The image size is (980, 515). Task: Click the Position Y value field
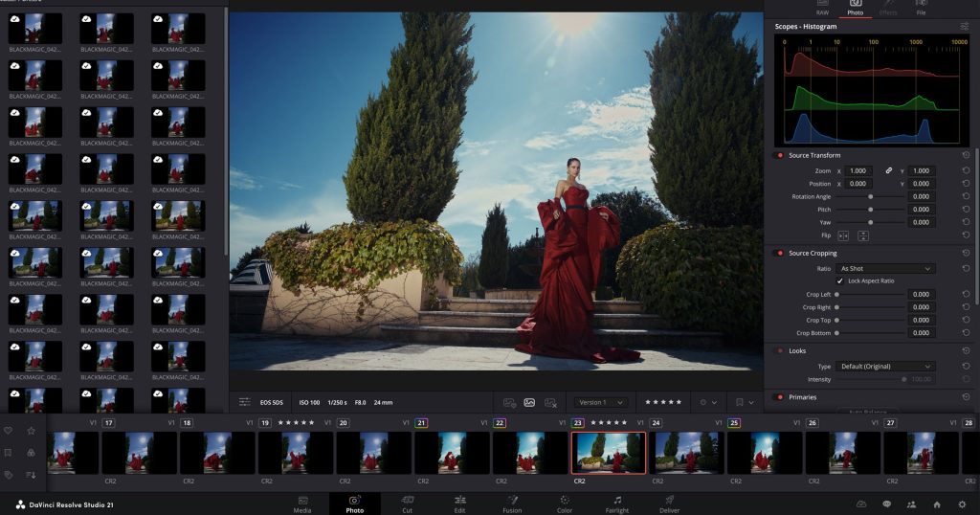coord(921,184)
